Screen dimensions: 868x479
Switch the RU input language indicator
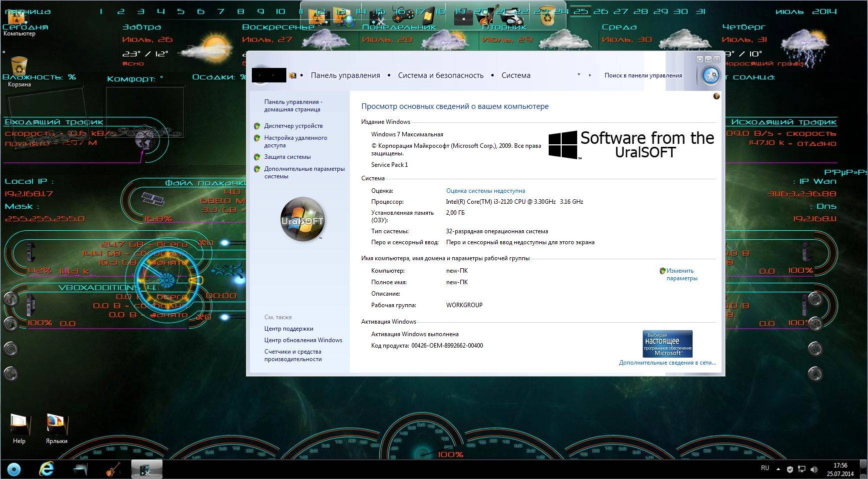(765, 468)
